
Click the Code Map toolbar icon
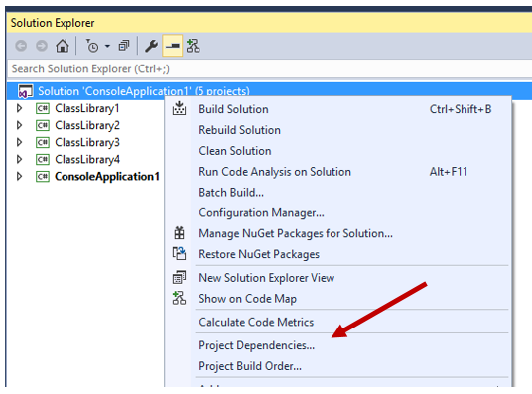[x=194, y=46]
